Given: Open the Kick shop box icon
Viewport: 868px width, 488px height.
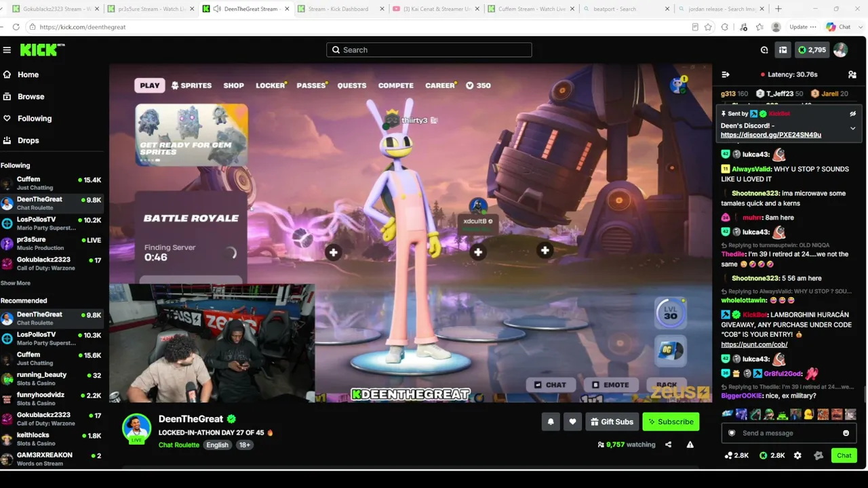Looking at the screenshot, I should 783,50.
